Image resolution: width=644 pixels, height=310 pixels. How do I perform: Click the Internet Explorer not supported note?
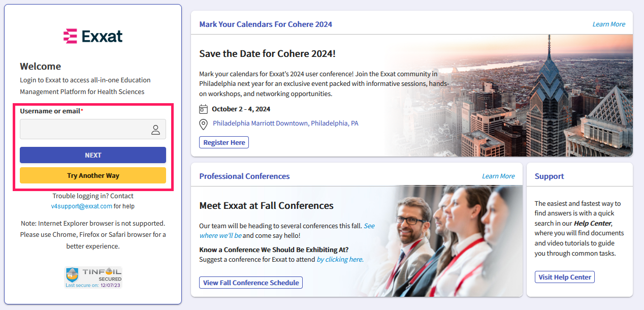(93, 235)
